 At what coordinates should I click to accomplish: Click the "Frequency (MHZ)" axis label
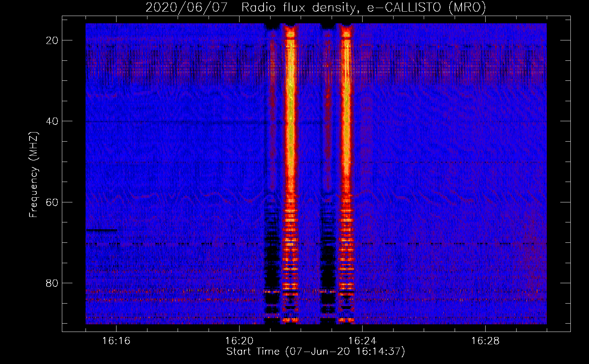[34, 175]
